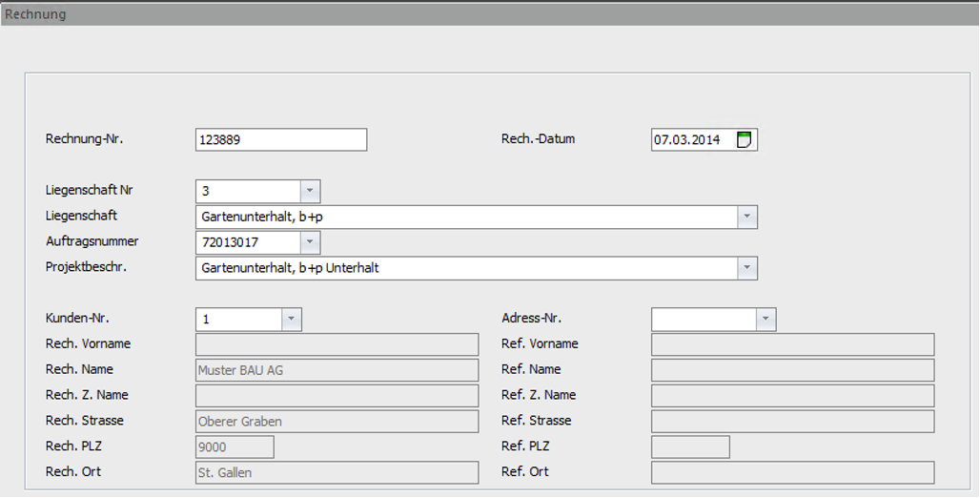Click the Rech. Name field Muster BAU AG
Image resolution: width=980 pixels, height=498 pixels.
(337, 370)
